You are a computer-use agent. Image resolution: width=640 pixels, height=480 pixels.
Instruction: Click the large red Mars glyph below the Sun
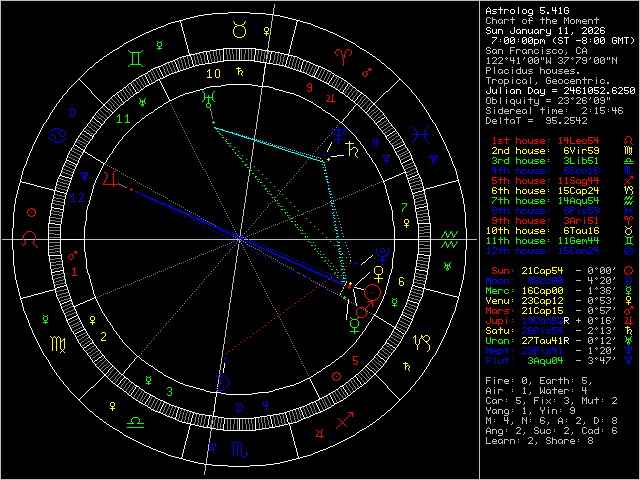(x=364, y=310)
